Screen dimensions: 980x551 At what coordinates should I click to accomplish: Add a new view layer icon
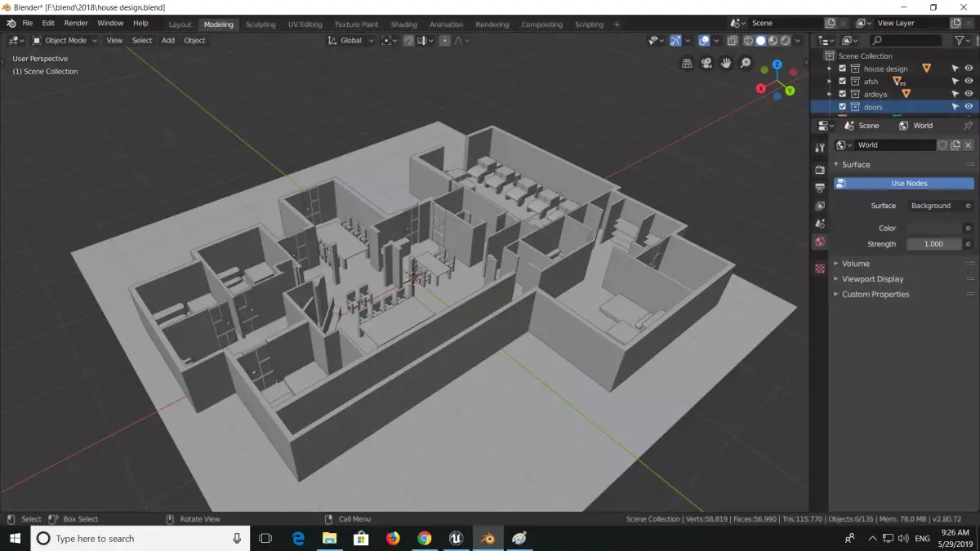955,24
